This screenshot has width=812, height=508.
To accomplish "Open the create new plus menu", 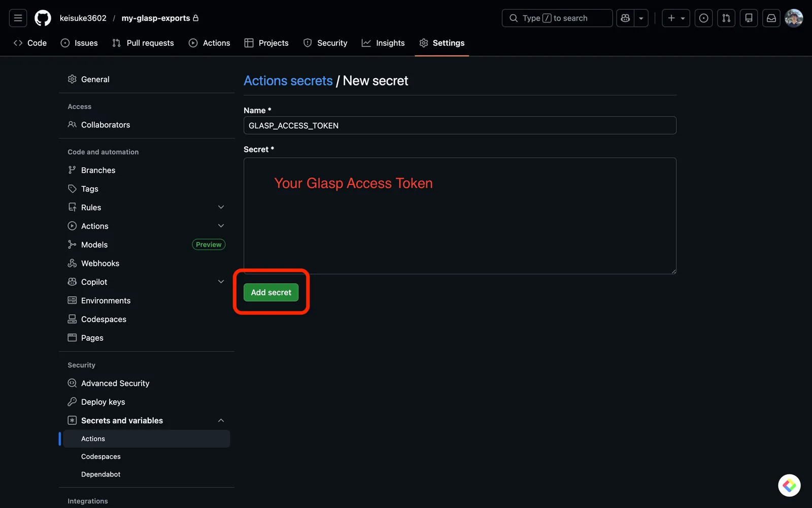I will 676,18.
